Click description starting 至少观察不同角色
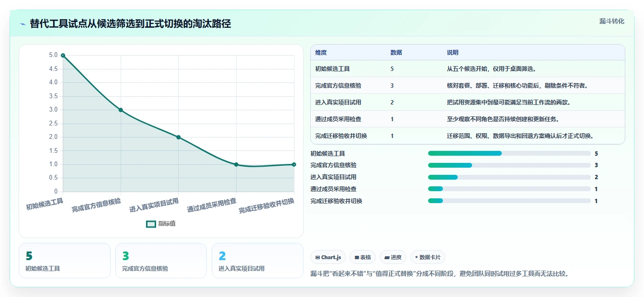The height and width of the screenshot is (297, 644). 503,119
